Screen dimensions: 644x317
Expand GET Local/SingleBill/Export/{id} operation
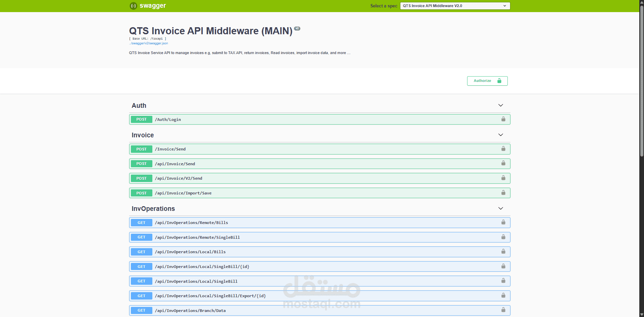[319, 296]
